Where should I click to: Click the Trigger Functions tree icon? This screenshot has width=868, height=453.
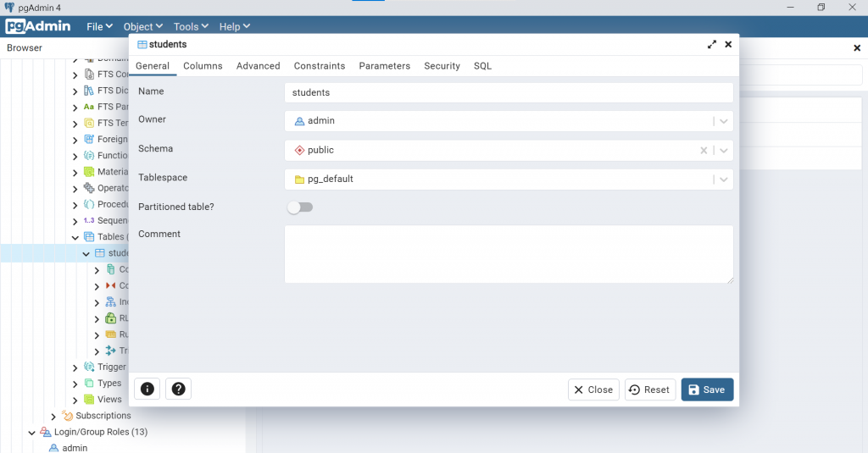pyautogui.click(x=88, y=367)
